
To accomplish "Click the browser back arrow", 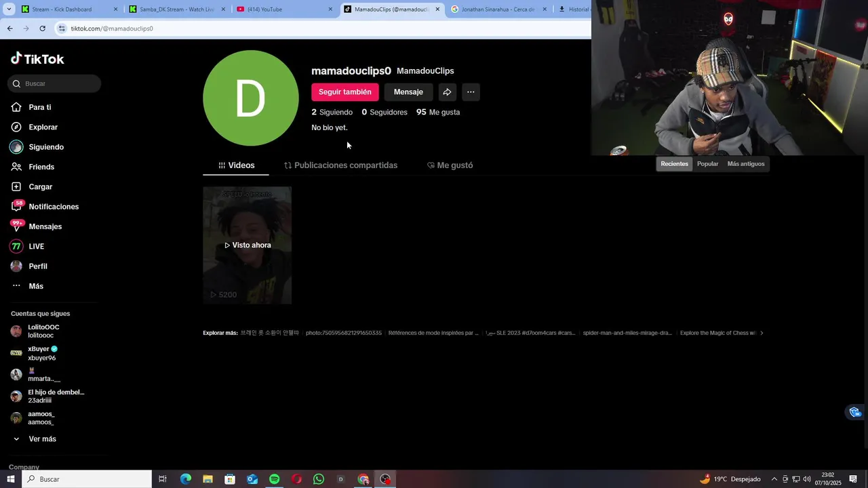I will [9, 28].
